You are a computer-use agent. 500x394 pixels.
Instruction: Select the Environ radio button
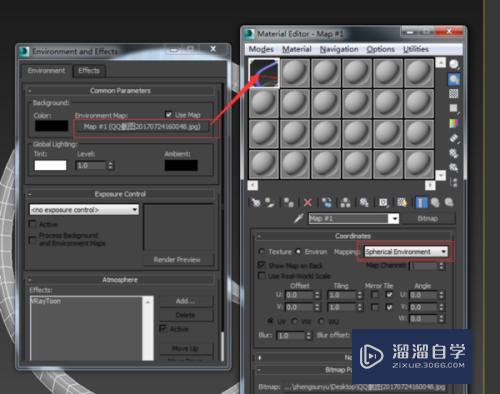[x=298, y=251]
